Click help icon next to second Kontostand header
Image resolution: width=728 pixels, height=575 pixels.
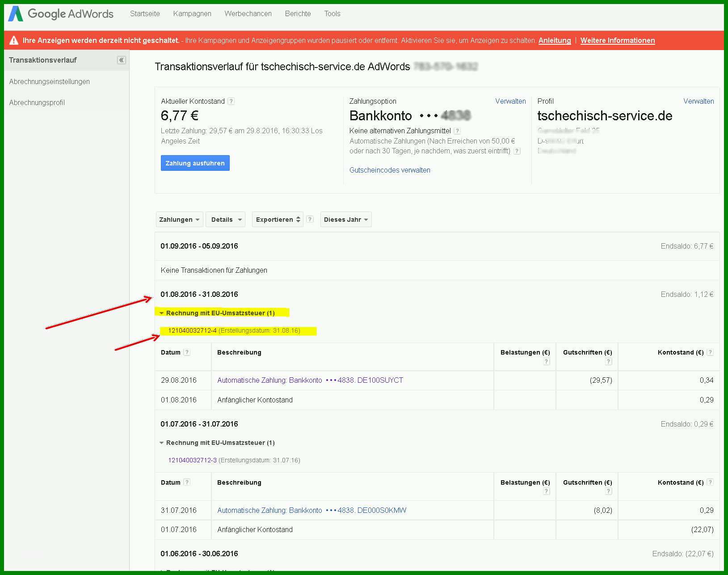[x=710, y=482]
